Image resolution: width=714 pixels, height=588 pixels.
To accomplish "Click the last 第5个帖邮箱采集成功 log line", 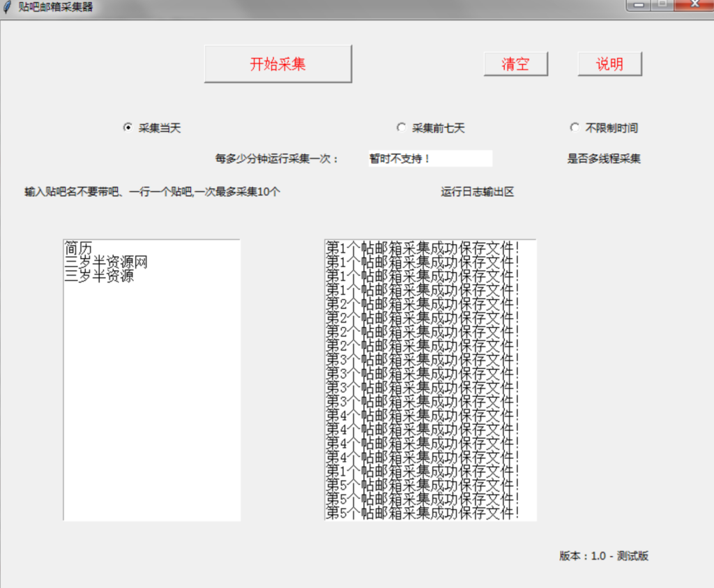I will 423,513.
